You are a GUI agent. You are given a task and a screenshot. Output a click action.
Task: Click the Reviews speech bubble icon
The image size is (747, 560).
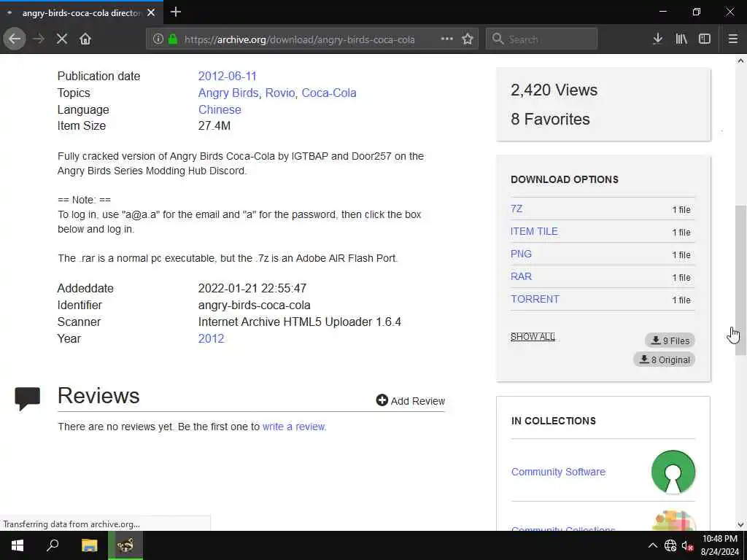tap(27, 398)
